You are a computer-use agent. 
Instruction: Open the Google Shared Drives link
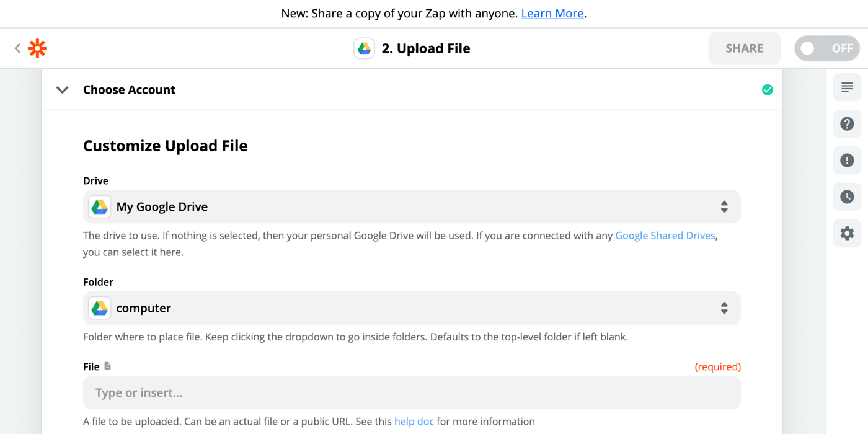pos(665,236)
